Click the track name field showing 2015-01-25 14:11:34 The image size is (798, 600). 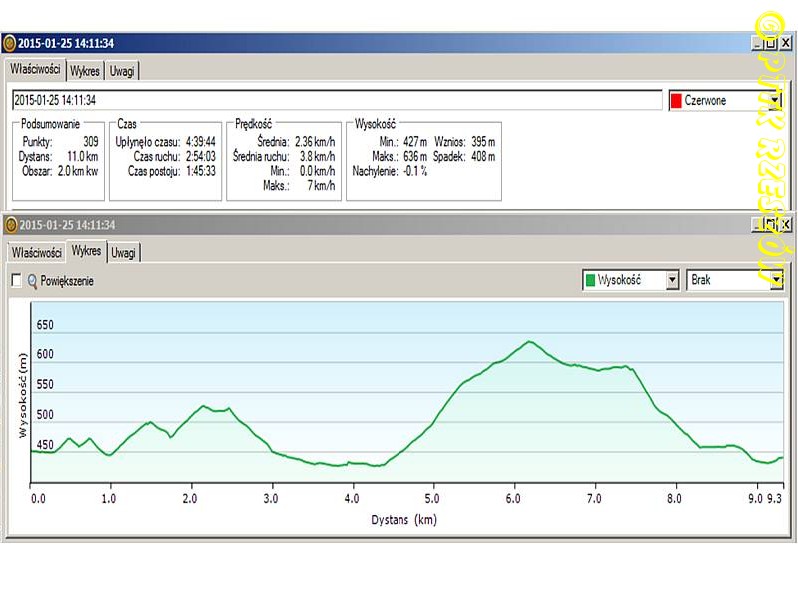pos(336,100)
